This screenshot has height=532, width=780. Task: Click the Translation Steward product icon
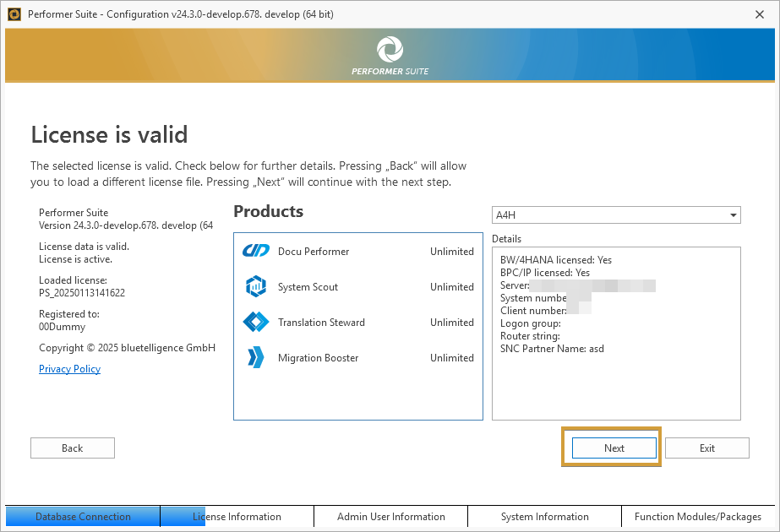255,322
